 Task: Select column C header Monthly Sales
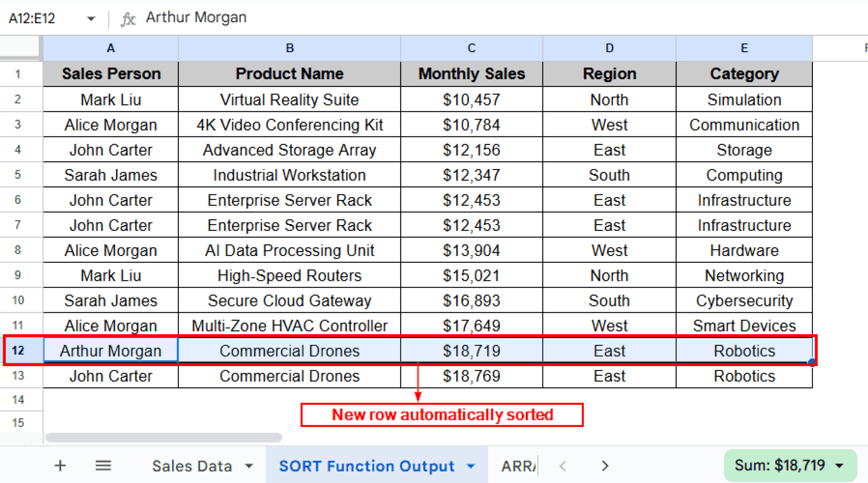(x=471, y=48)
